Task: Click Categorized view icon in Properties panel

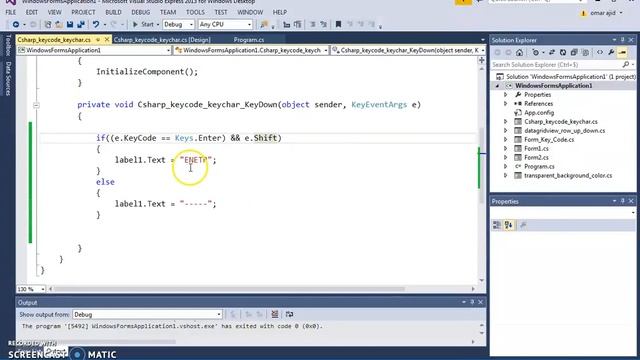Action: tap(497, 225)
